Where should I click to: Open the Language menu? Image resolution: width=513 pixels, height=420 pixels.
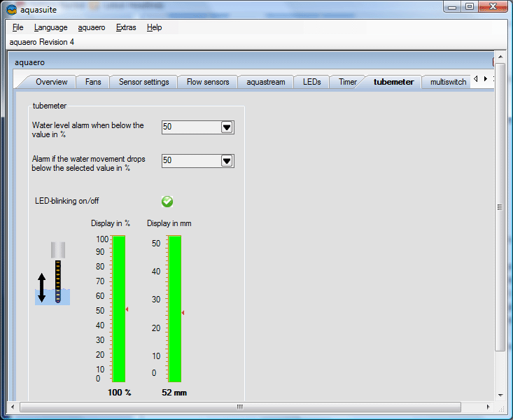tap(50, 27)
